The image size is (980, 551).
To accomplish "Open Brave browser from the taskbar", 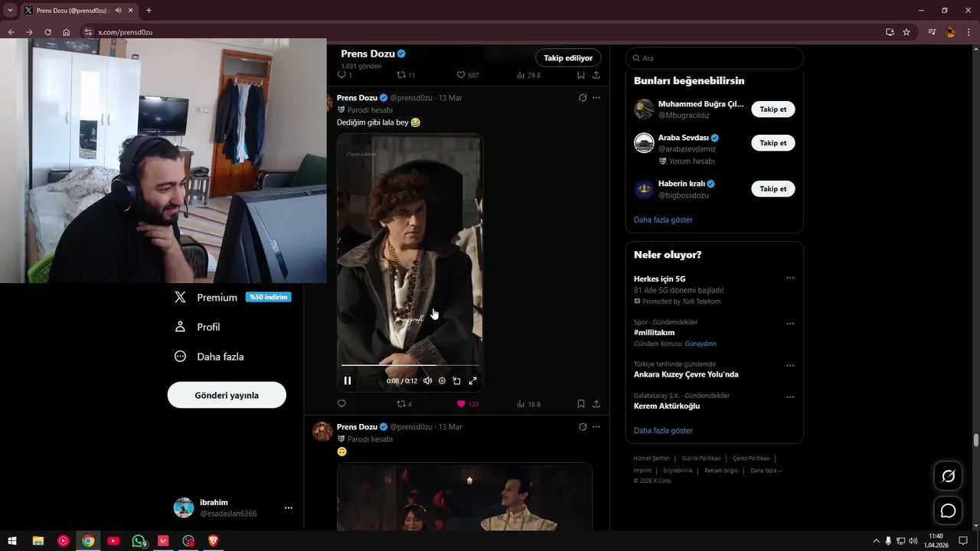I will pos(214,541).
